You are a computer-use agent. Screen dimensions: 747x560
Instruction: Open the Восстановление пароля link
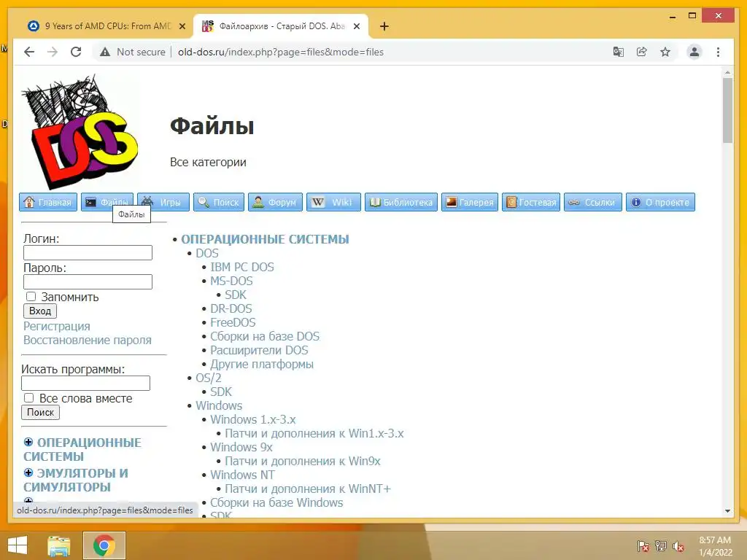pyautogui.click(x=88, y=340)
